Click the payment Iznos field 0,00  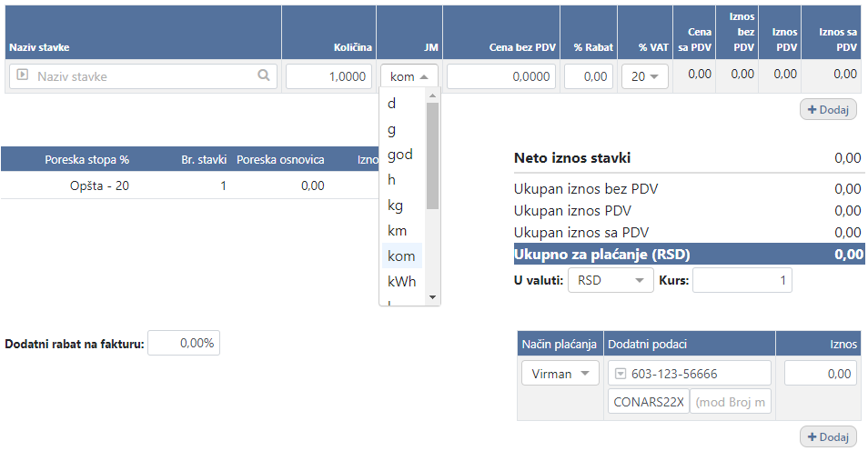(821, 374)
